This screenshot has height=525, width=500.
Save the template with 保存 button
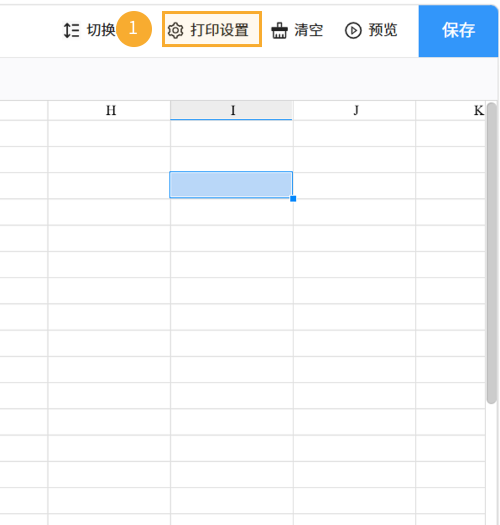pyautogui.click(x=458, y=31)
